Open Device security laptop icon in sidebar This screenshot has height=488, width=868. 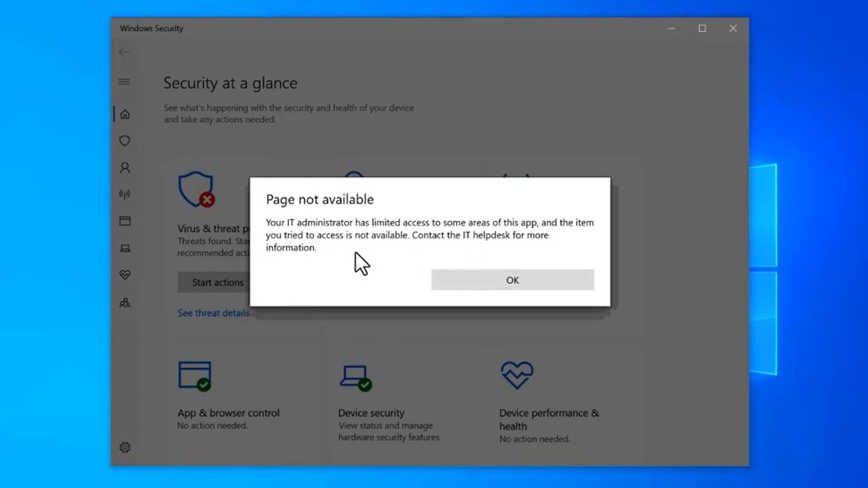[x=125, y=248]
